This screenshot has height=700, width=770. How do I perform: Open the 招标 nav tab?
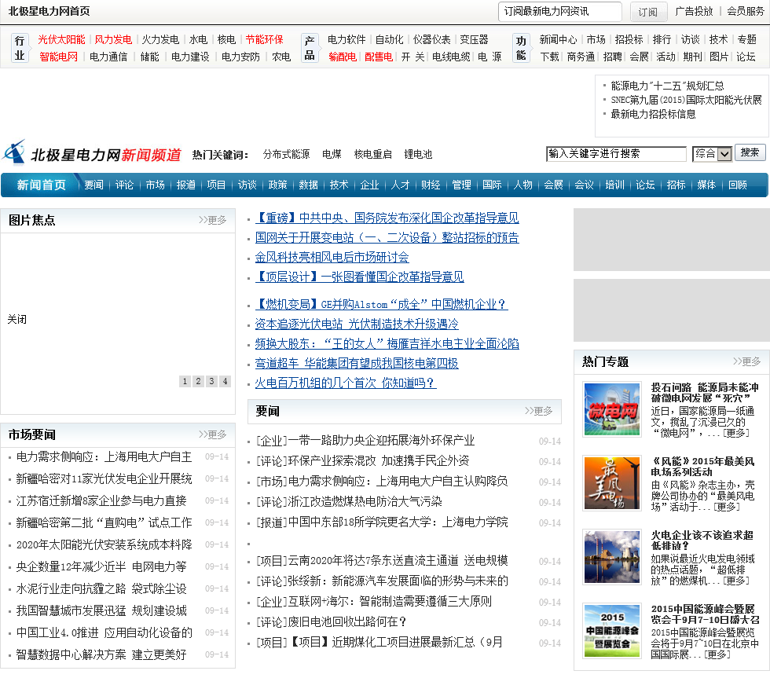coord(676,185)
